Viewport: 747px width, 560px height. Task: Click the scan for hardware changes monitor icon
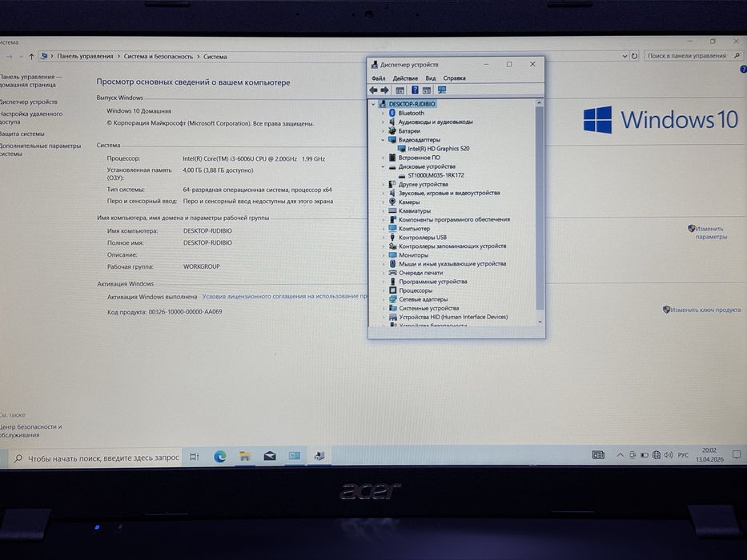pyautogui.click(x=442, y=90)
